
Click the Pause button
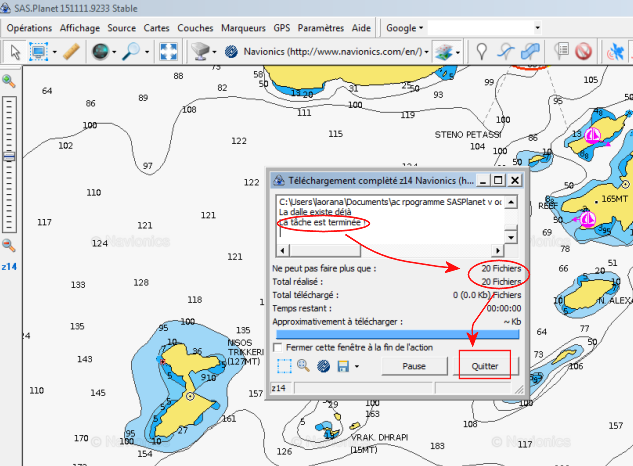point(414,366)
